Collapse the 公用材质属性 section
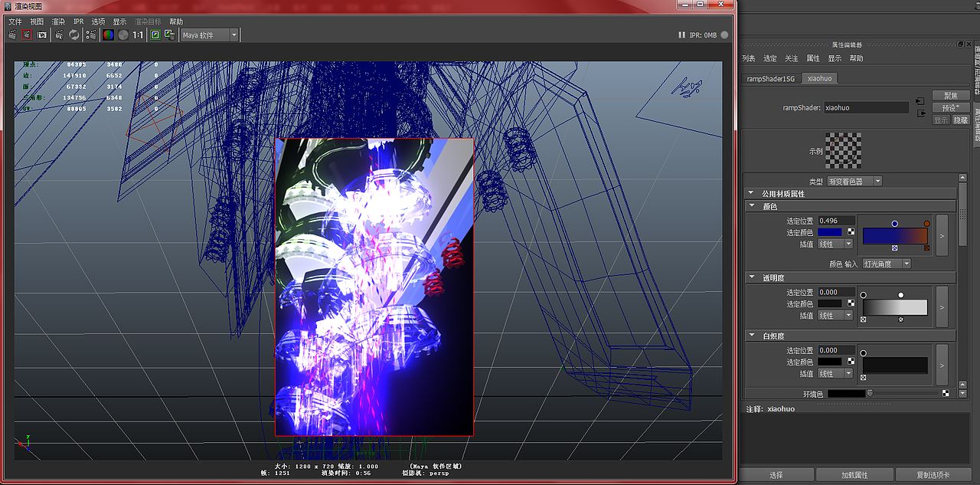 [x=752, y=194]
